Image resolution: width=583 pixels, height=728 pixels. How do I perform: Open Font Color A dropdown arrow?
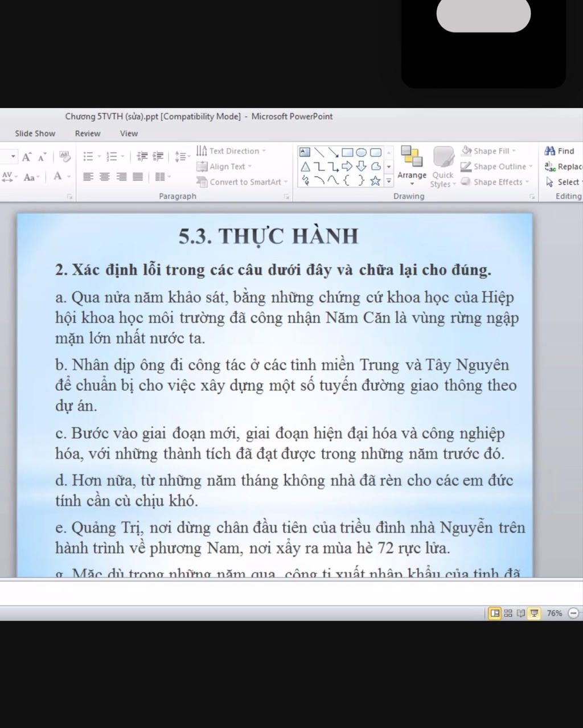coord(69,177)
